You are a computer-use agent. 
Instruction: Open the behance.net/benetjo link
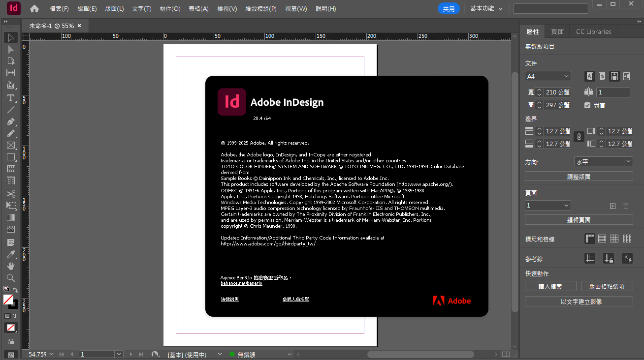click(241, 283)
